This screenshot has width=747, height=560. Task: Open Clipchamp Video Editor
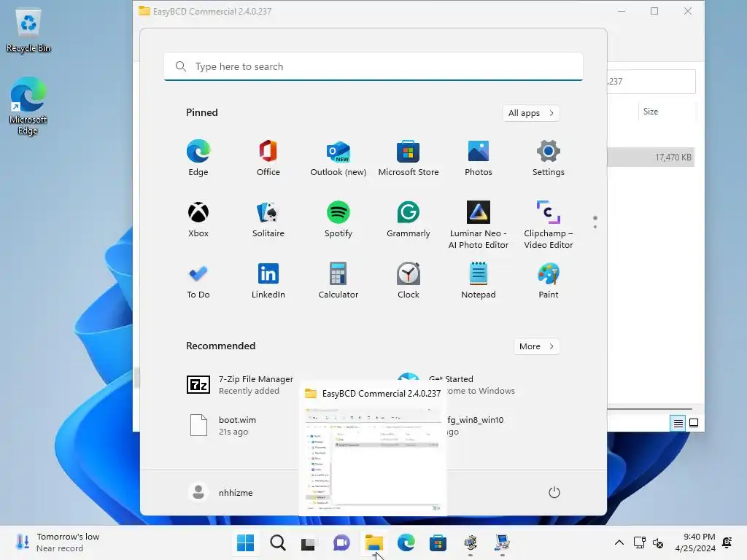pos(549,225)
